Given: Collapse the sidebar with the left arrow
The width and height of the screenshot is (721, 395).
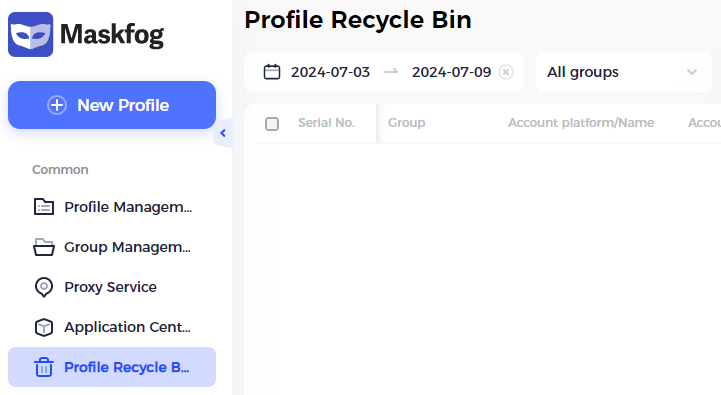Looking at the screenshot, I should click(223, 133).
